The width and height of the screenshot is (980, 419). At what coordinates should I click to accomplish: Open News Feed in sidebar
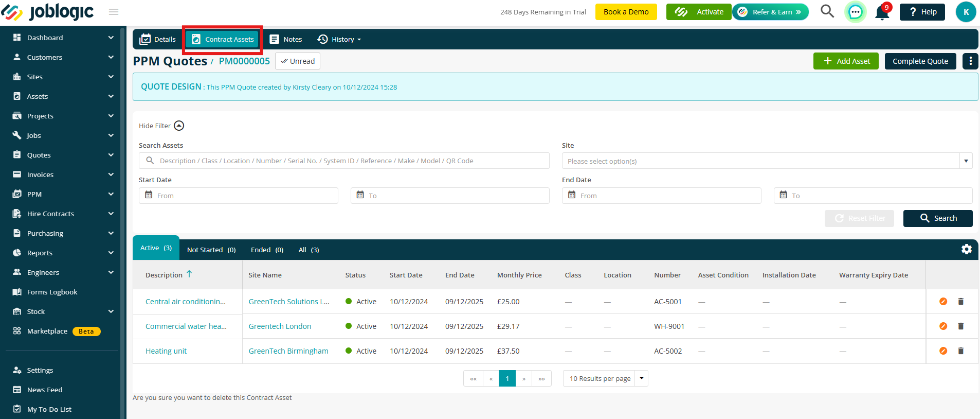click(x=45, y=390)
